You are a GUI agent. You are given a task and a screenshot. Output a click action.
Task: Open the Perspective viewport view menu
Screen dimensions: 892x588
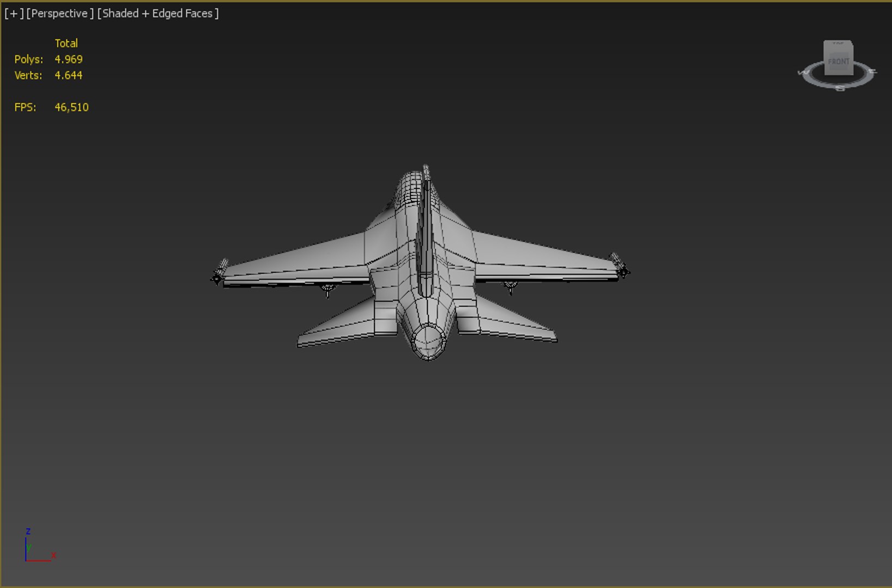coord(60,14)
